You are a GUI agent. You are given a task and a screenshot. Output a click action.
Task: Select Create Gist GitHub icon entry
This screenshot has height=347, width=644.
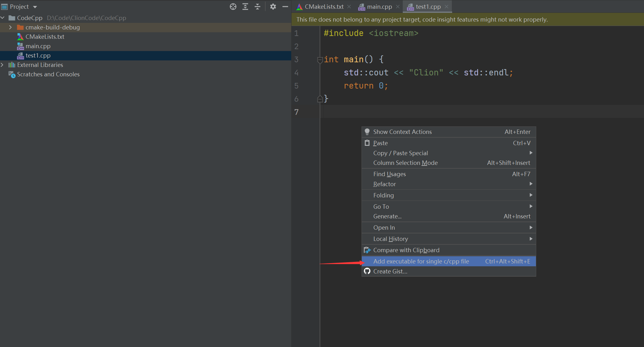[390, 271]
